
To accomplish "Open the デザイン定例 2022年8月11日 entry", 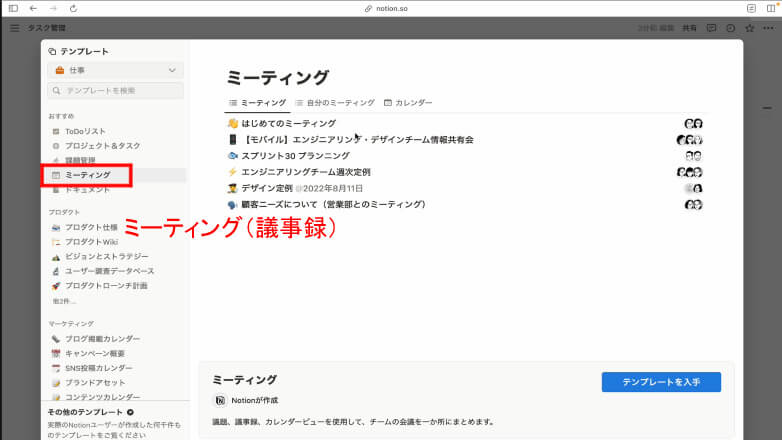I will click(302, 188).
